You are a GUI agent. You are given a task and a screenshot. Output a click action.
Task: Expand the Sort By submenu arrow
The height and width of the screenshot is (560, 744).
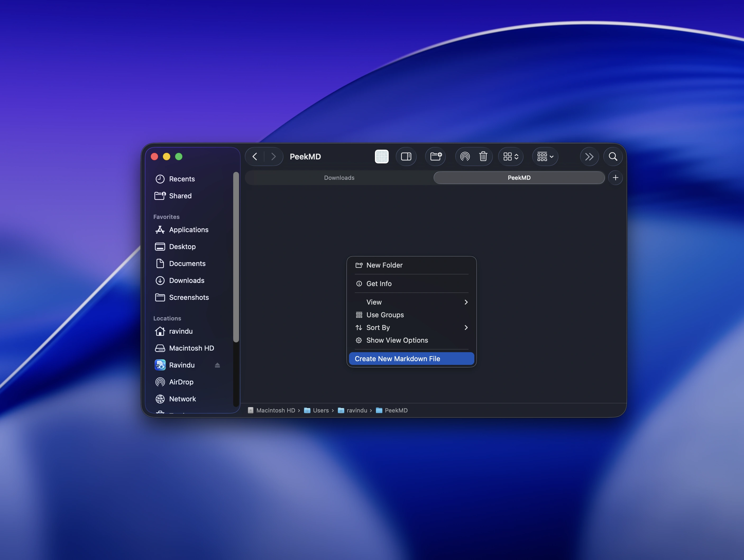466,328
